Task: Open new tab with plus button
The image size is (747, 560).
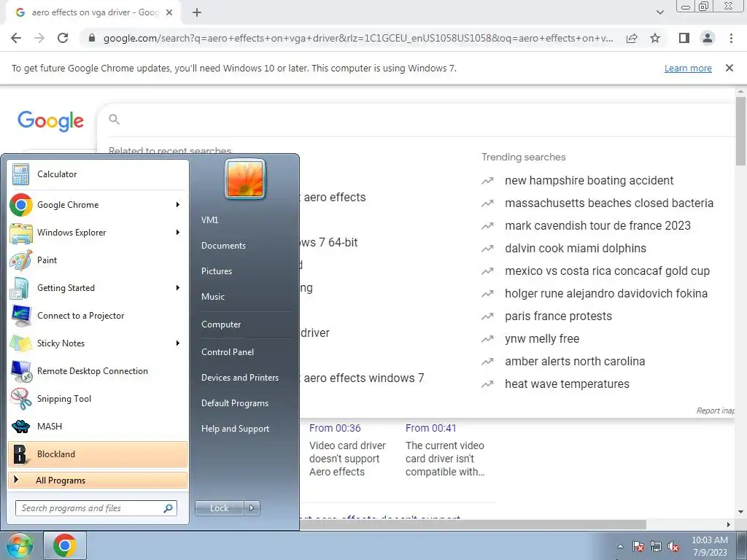Action: click(x=197, y=12)
